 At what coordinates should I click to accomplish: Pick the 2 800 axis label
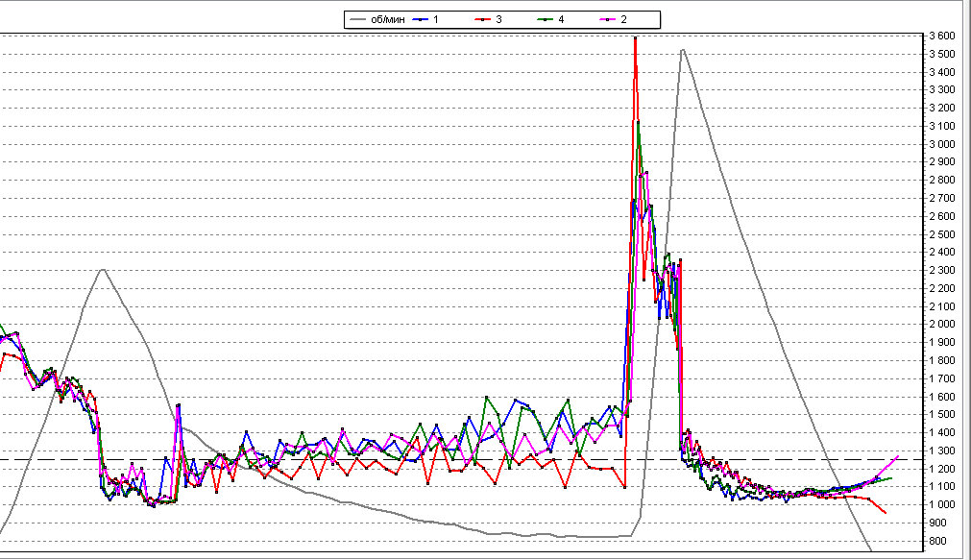tap(942, 180)
